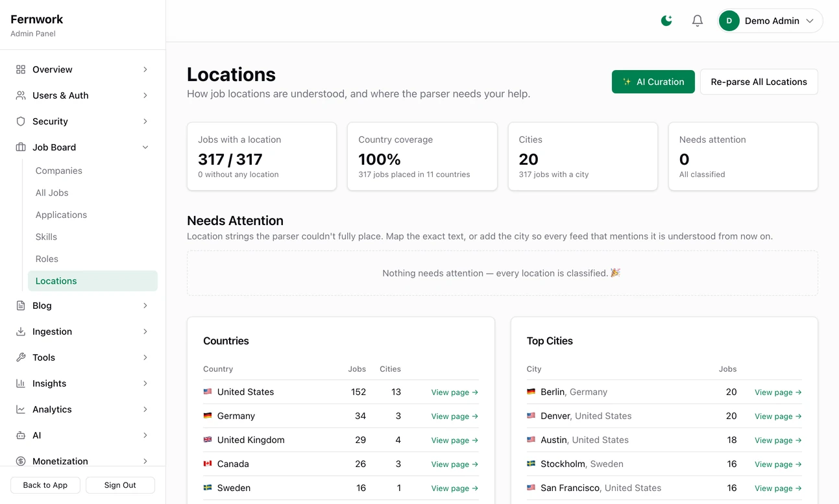
Task: Click the AI robot icon
Action: point(21,435)
